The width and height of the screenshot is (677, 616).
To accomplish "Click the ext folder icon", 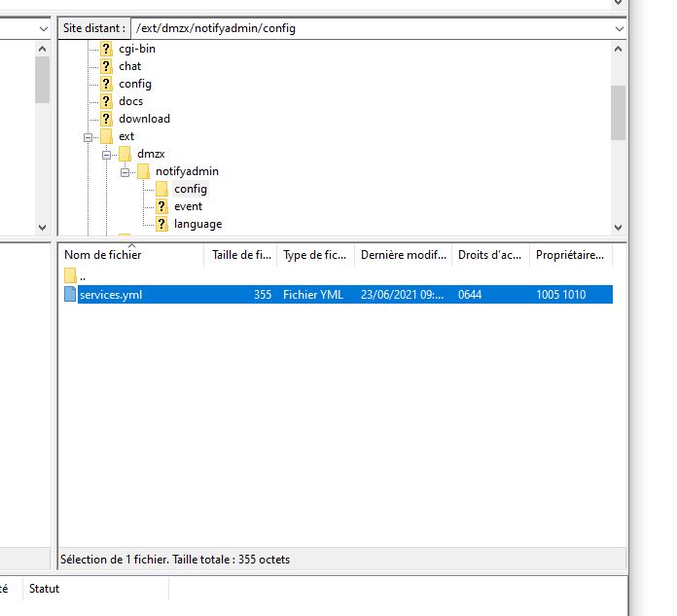I will click(106, 136).
